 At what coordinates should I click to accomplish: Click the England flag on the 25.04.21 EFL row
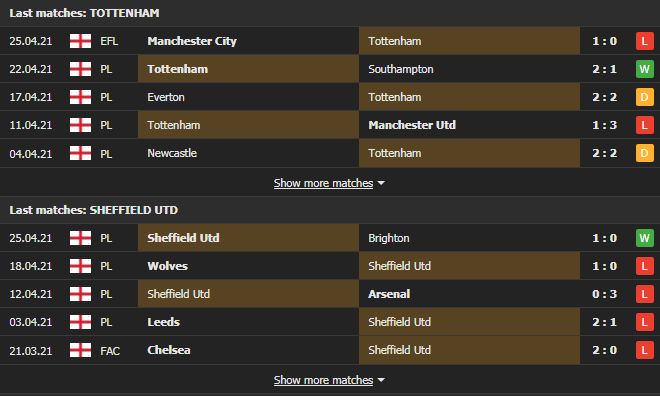click(x=80, y=41)
